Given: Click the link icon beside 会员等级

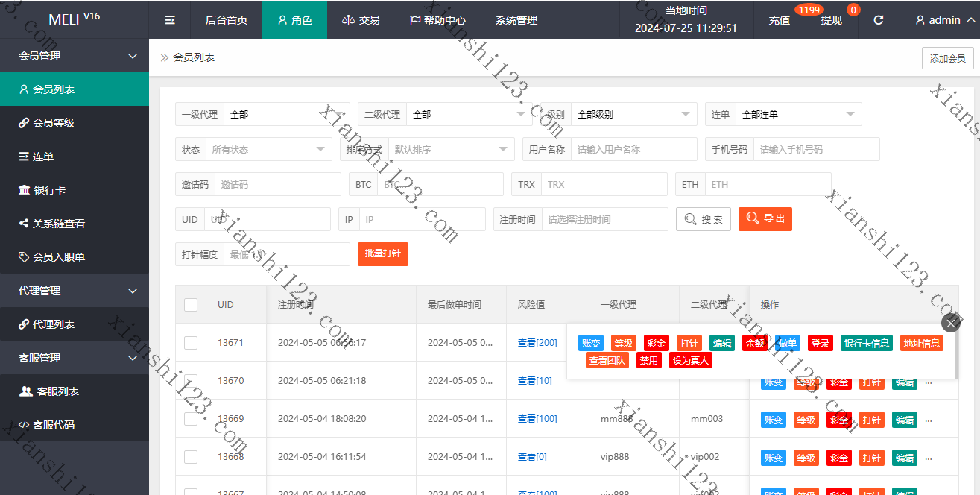Looking at the screenshot, I should tap(24, 123).
